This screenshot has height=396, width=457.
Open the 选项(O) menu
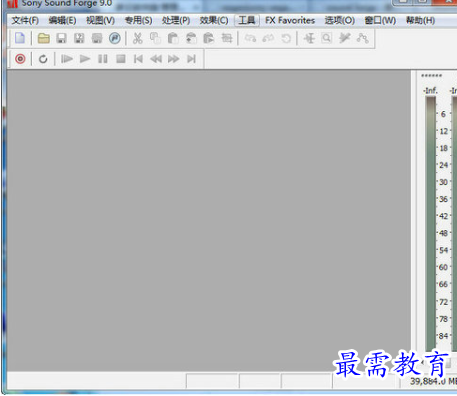pos(340,21)
